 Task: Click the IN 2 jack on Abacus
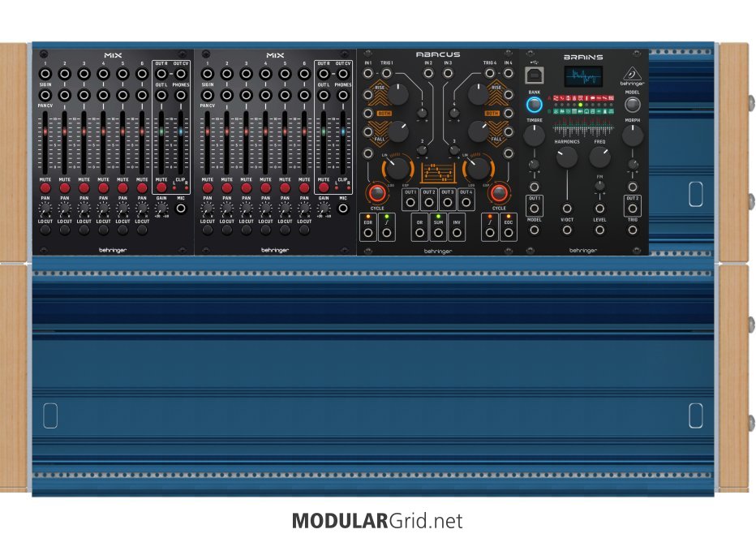(428, 73)
